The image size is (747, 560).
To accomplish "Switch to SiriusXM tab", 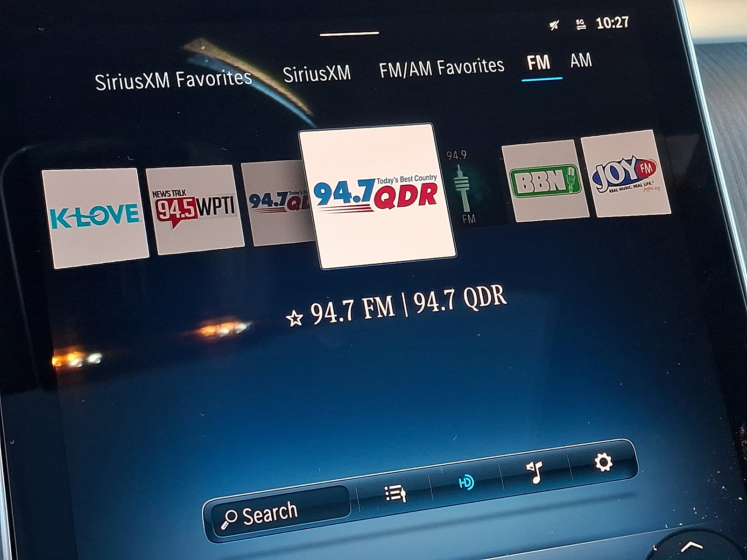I will [x=317, y=74].
